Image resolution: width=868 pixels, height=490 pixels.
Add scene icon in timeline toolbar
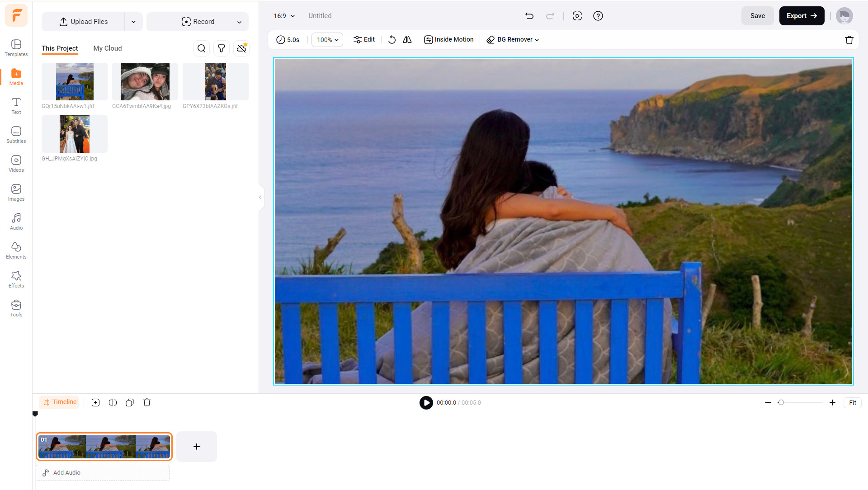click(95, 402)
